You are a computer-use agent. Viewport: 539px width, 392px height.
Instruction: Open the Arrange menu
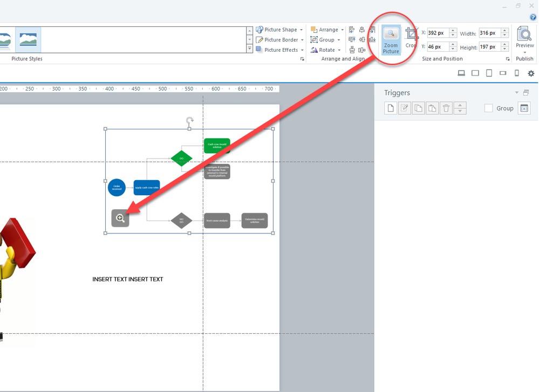[x=327, y=30]
